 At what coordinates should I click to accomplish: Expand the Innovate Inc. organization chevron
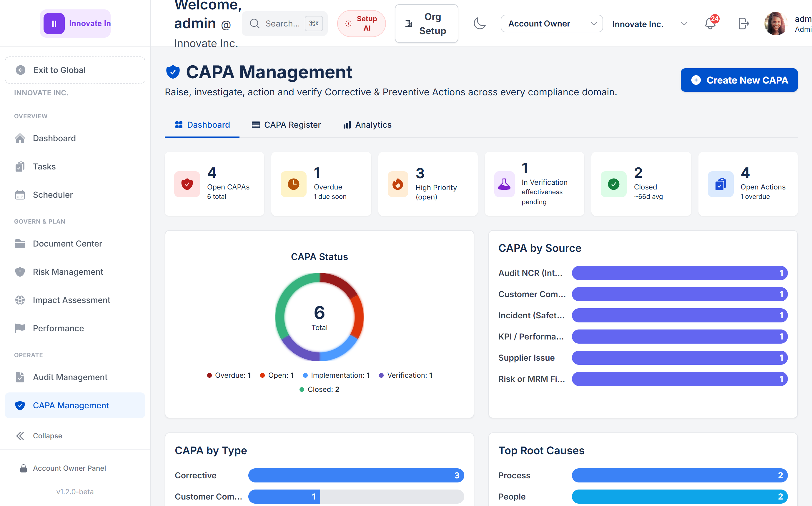684,24
